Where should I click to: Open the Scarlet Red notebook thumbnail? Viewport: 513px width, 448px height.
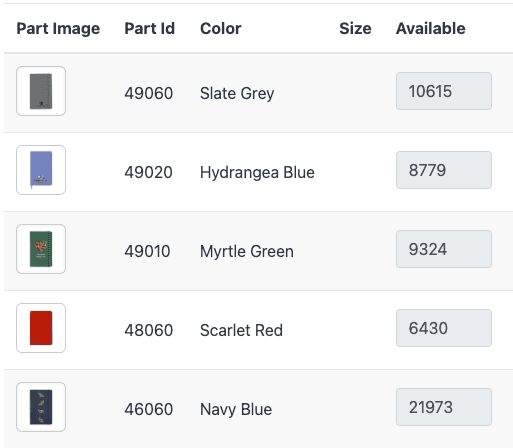click(41, 328)
